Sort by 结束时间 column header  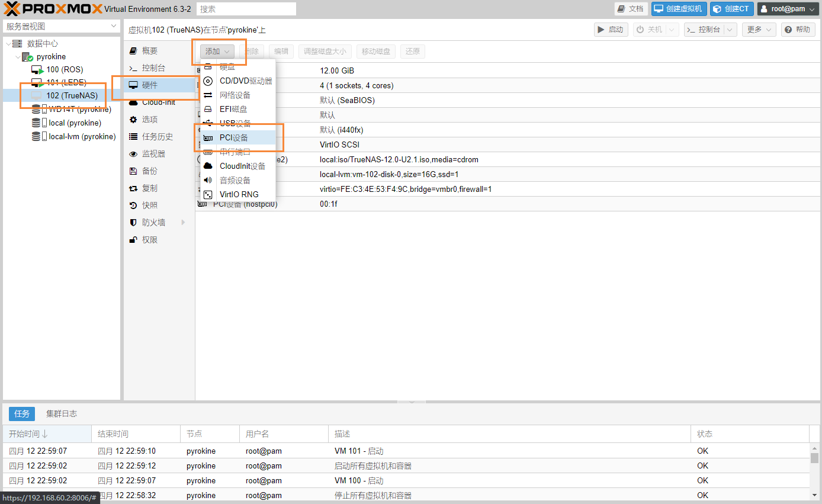[136, 434]
